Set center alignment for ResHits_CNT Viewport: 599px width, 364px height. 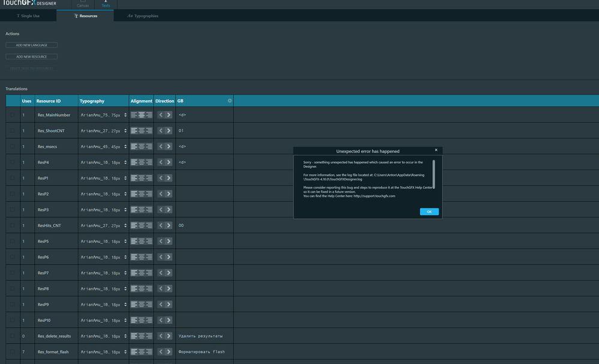coord(141,225)
